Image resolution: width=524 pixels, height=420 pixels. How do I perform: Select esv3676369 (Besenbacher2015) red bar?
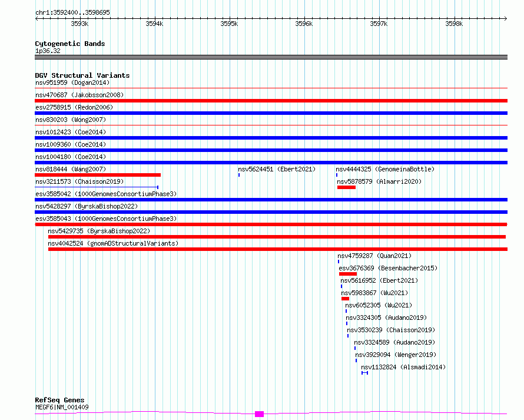(348, 274)
